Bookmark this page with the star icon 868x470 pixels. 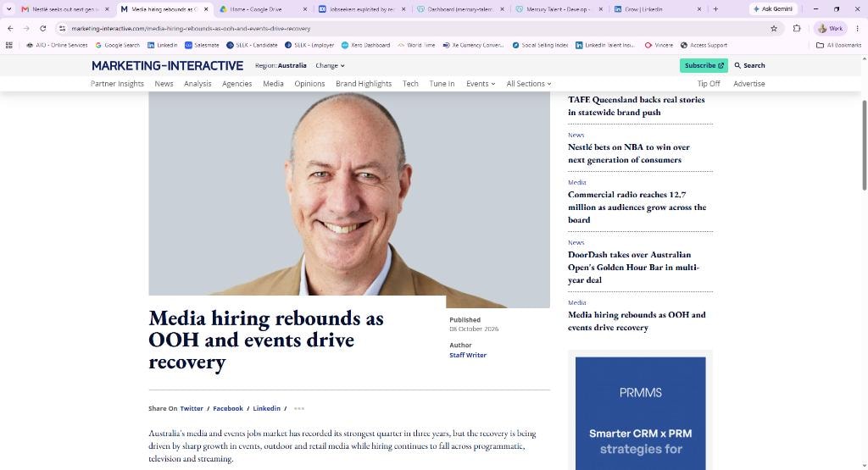pos(774,28)
